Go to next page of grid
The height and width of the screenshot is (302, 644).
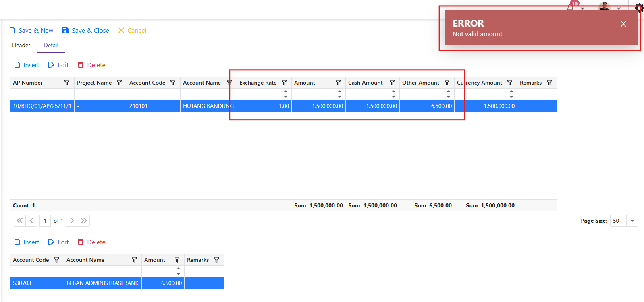point(72,221)
